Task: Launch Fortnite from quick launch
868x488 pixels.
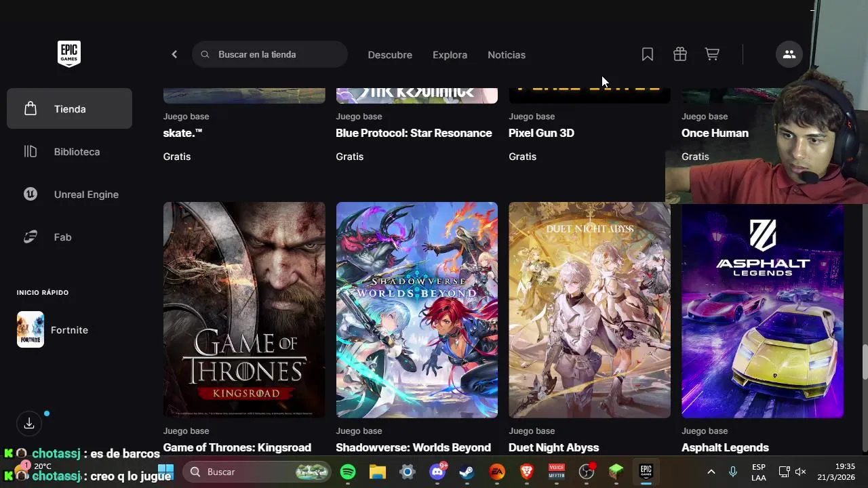Action: (69, 330)
